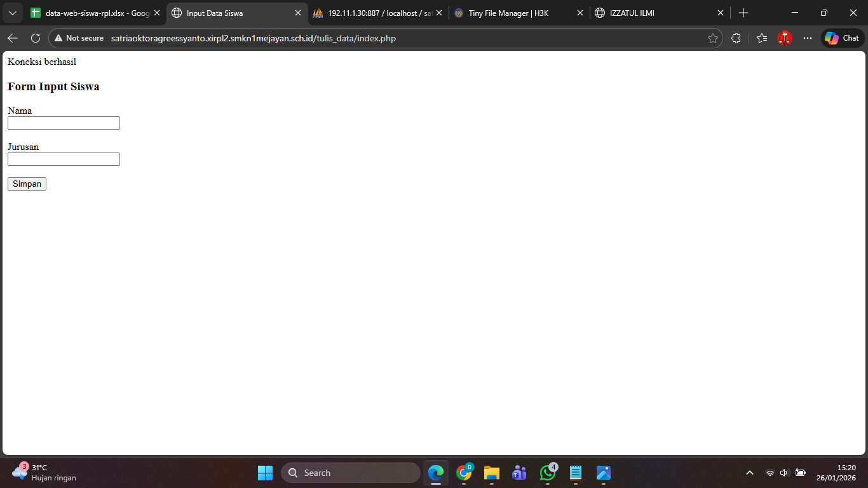Image resolution: width=868 pixels, height=488 pixels.
Task: Click the Nama text input field
Action: 64,123
